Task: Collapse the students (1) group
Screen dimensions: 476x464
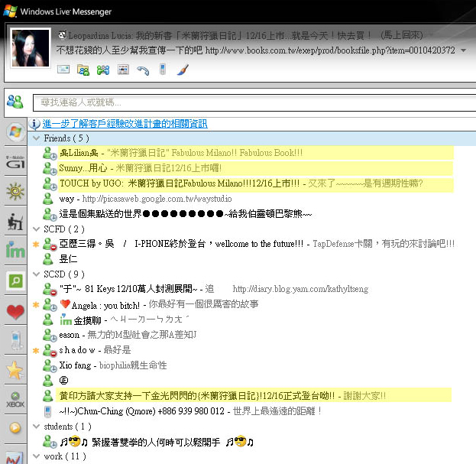Action: point(36,427)
